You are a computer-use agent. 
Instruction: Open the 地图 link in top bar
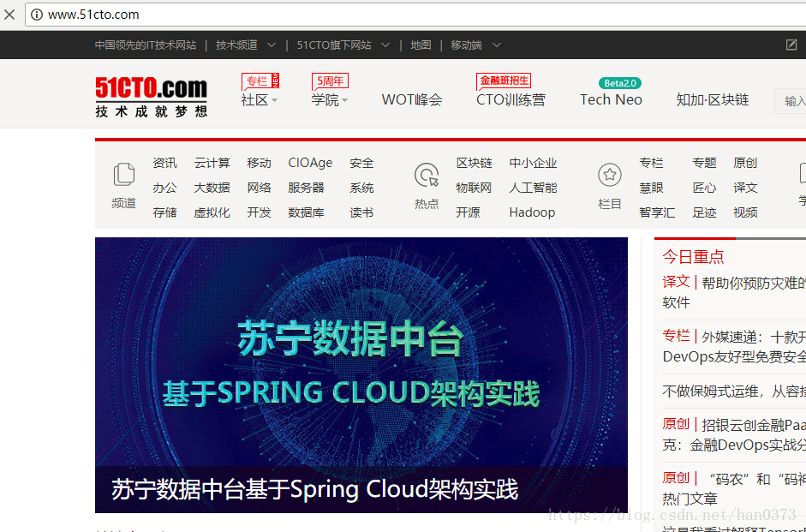421,45
